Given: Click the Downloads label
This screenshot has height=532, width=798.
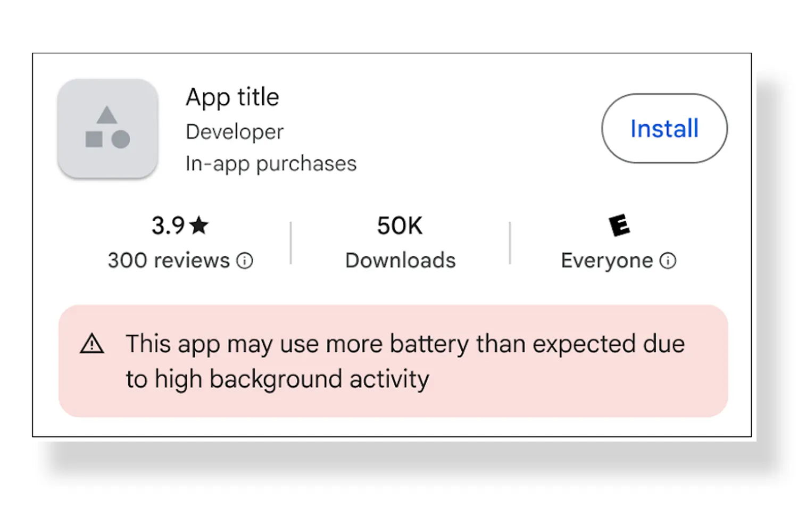Looking at the screenshot, I should [400, 261].
